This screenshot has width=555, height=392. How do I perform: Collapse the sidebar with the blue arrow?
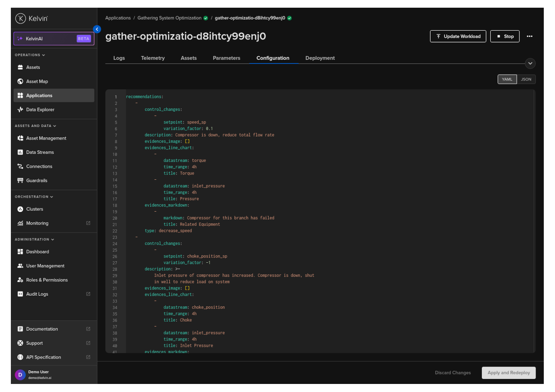(x=97, y=29)
